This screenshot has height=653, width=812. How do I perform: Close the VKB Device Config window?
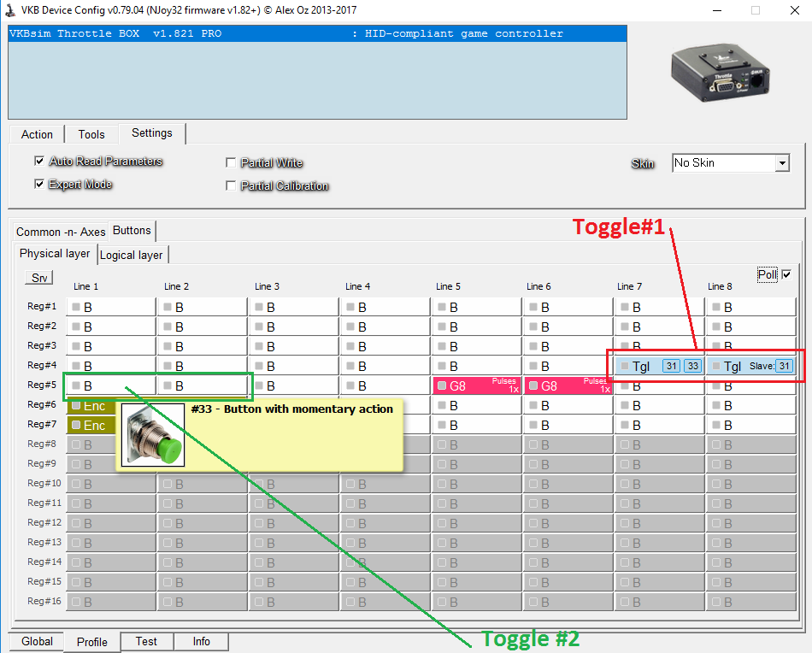[x=795, y=10]
